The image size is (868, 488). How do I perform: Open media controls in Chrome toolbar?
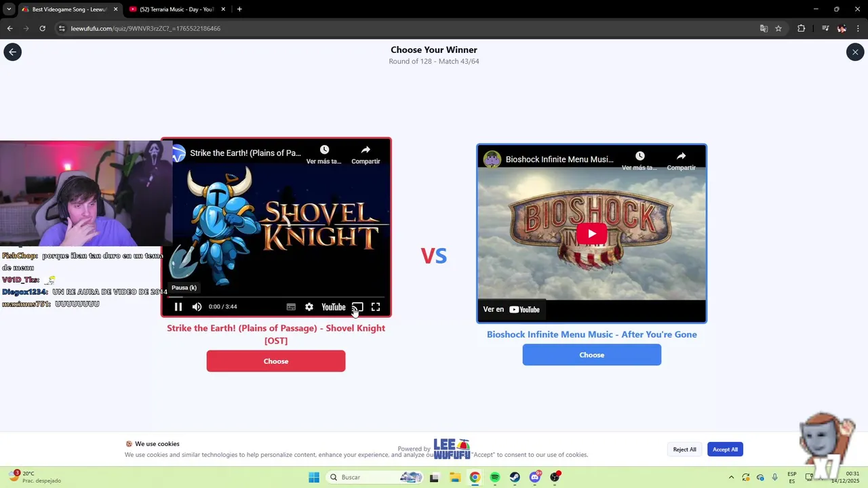pos(825,28)
